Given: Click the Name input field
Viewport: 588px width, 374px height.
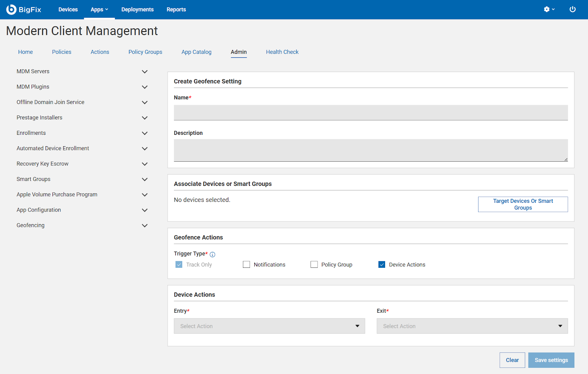Looking at the screenshot, I should tap(370, 113).
